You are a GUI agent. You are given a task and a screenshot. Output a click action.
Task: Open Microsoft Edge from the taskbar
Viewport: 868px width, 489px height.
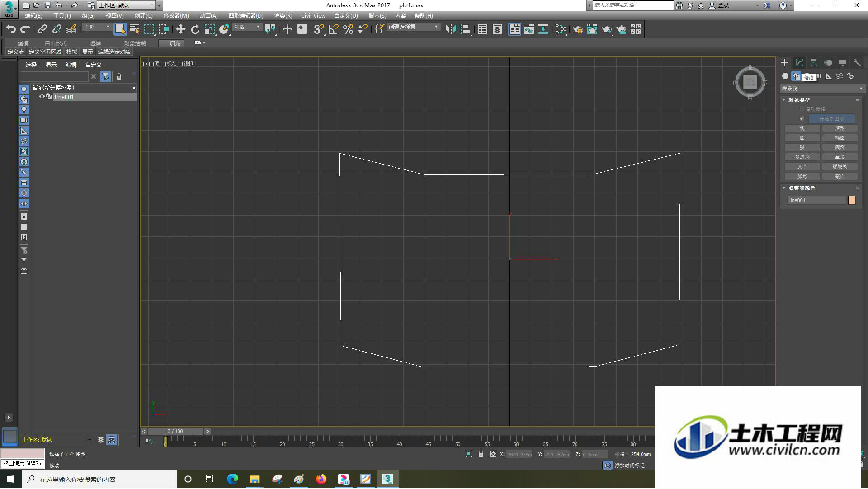pyautogui.click(x=232, y=480)
